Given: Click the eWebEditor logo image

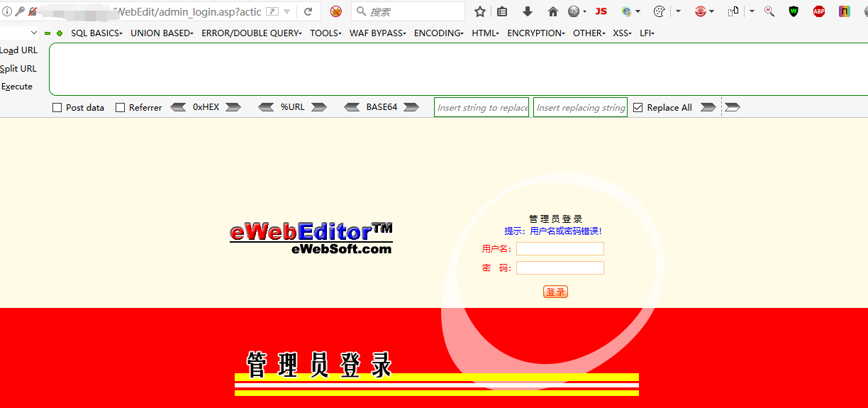Looking at the screenshot, I should [311, 238].
